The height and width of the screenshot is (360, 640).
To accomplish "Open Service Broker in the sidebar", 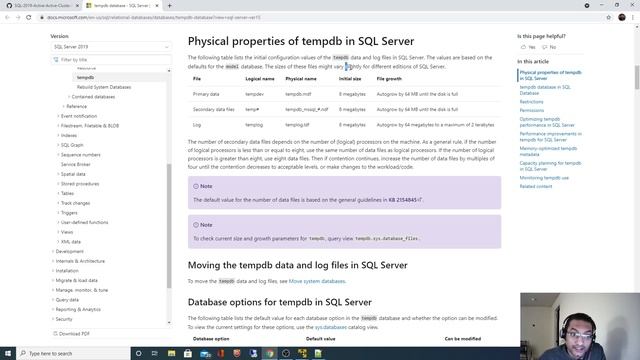I will tap(76, 164).
